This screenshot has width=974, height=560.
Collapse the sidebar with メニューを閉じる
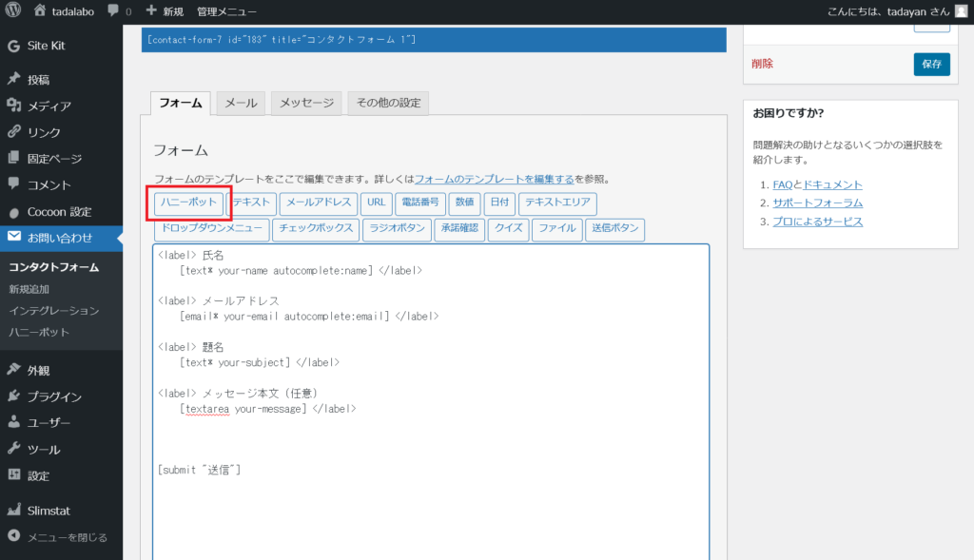(x=67, y=537)
